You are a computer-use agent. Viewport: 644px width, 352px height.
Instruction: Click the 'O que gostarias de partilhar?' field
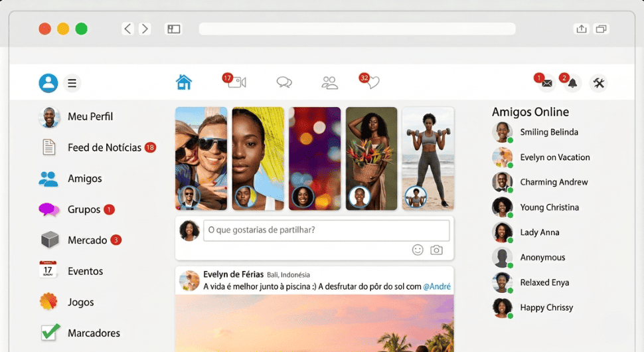326,230
